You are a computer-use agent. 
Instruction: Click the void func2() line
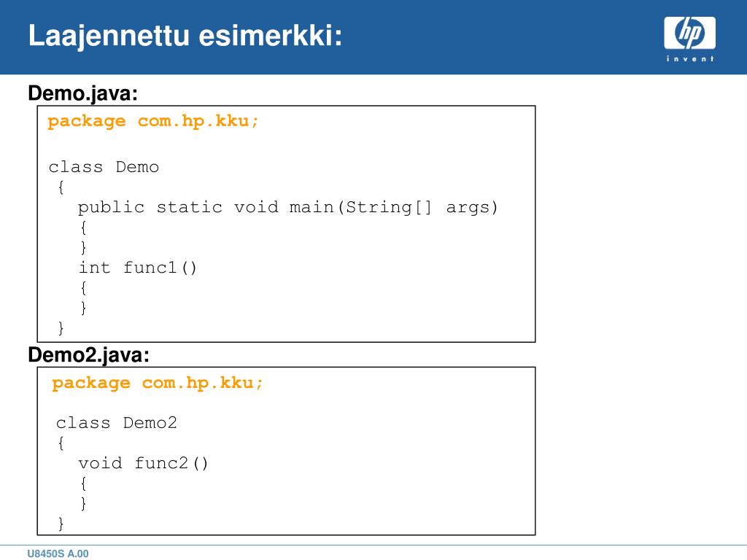coord(143,463)
